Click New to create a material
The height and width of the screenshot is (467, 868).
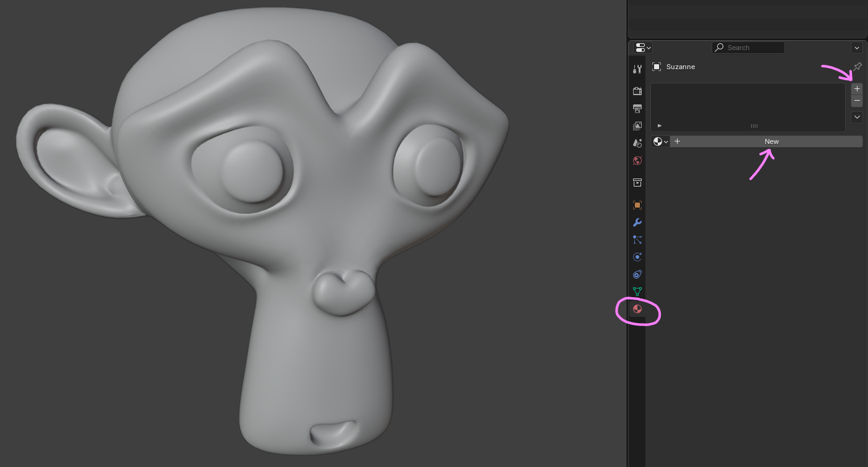tap(771, 141)
